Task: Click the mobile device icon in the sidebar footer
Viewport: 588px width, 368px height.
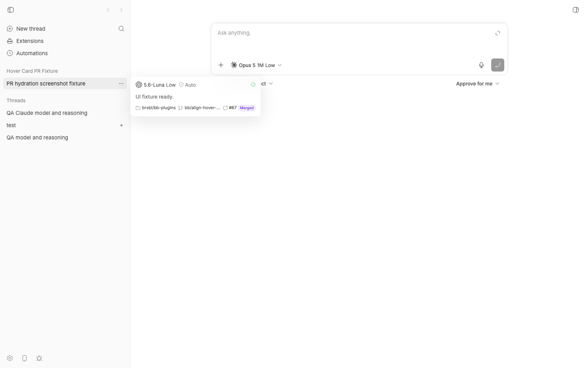Action: tap(24, 358)
